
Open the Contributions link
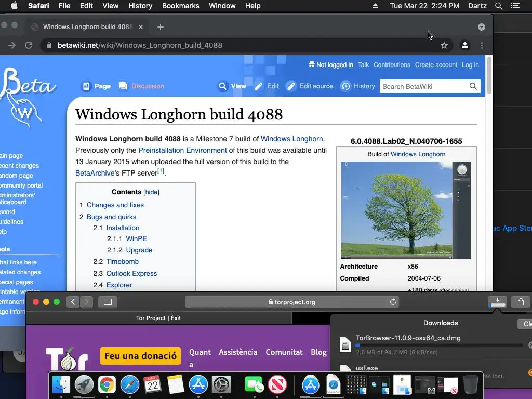392,65
